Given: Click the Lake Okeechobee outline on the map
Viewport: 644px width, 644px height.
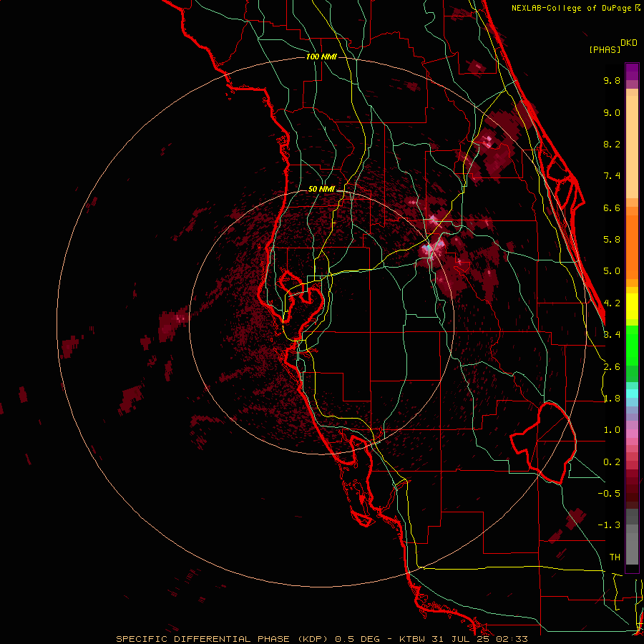Looking at the screenshot, I should click(x=543, y=443).
